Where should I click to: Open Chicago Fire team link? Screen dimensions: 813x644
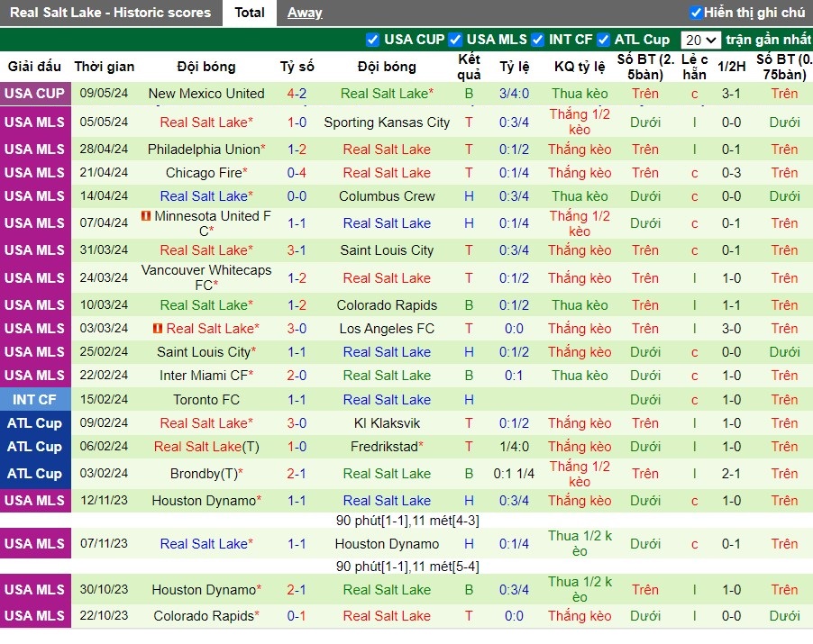[204, 173]
